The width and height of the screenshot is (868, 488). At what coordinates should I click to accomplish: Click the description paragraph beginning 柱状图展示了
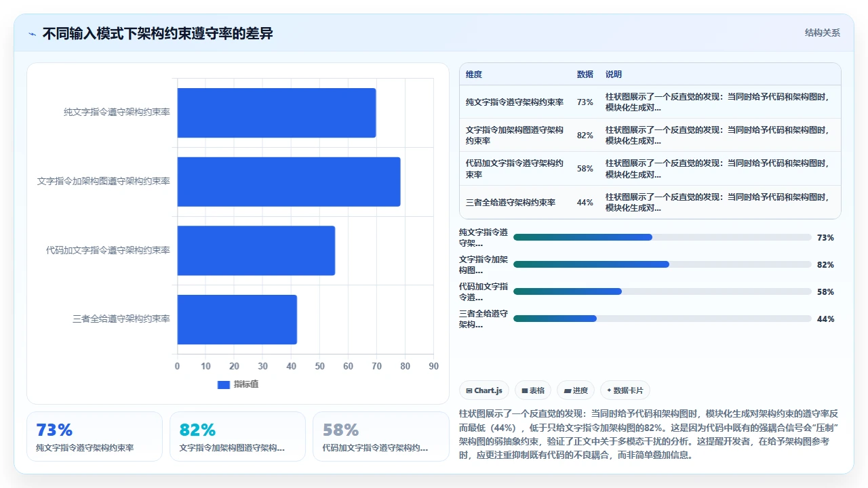(650, 434)
